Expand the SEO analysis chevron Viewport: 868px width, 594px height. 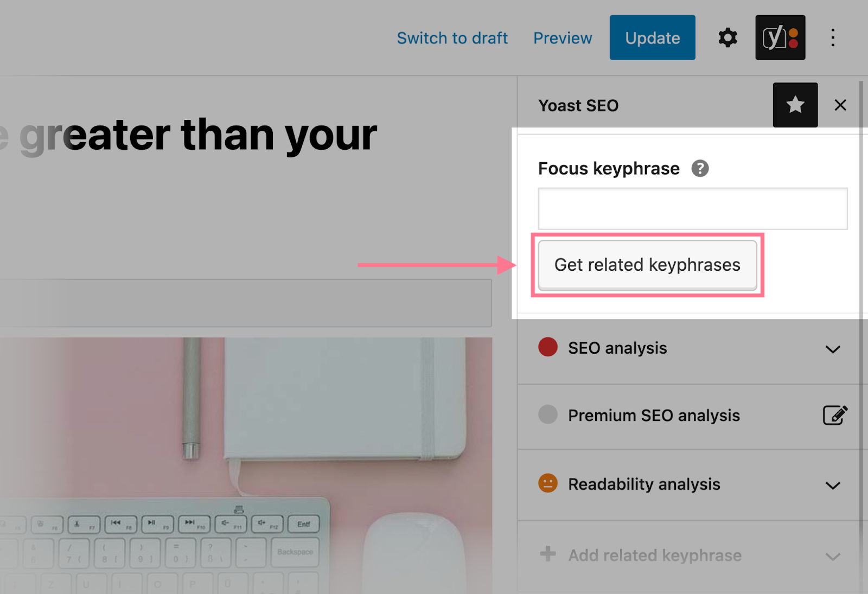(833, 349)
